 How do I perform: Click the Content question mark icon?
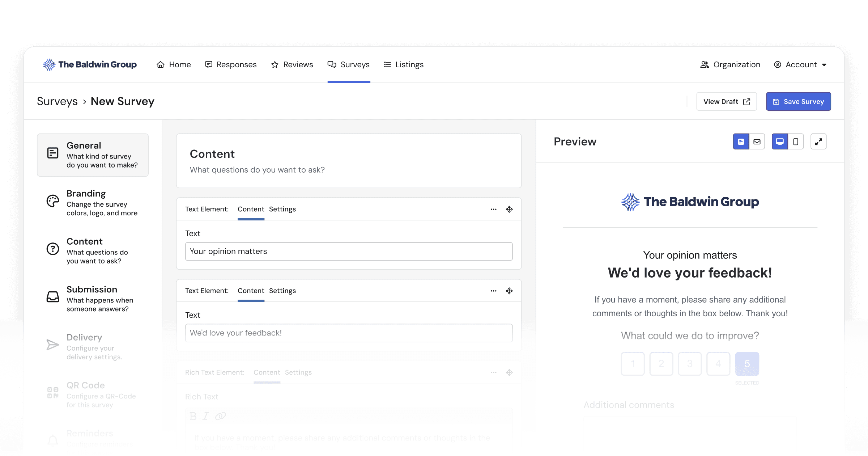53,249
